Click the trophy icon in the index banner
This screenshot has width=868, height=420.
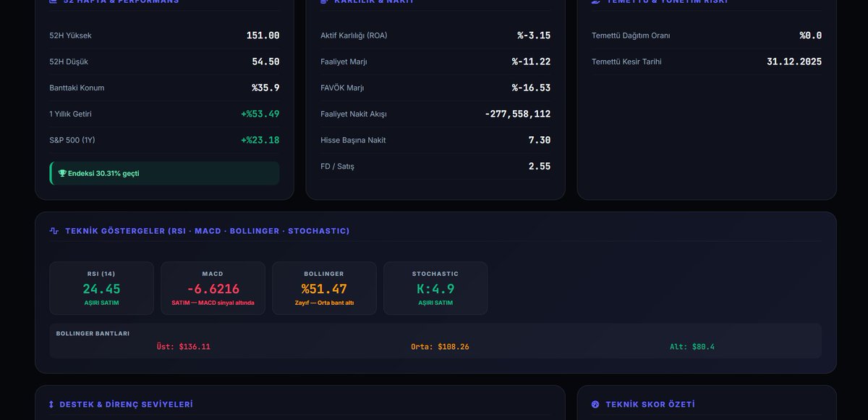coord(62,174)
